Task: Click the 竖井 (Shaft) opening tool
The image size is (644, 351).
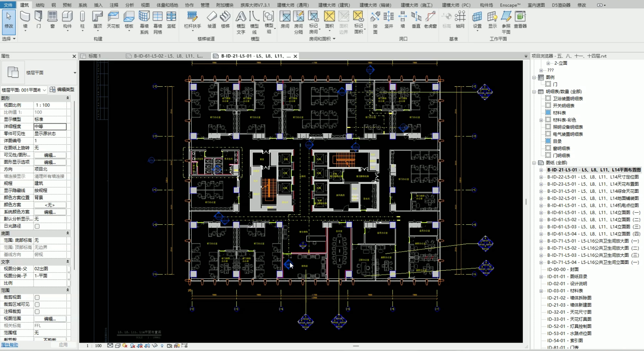Action: click(x=389, y=19)
